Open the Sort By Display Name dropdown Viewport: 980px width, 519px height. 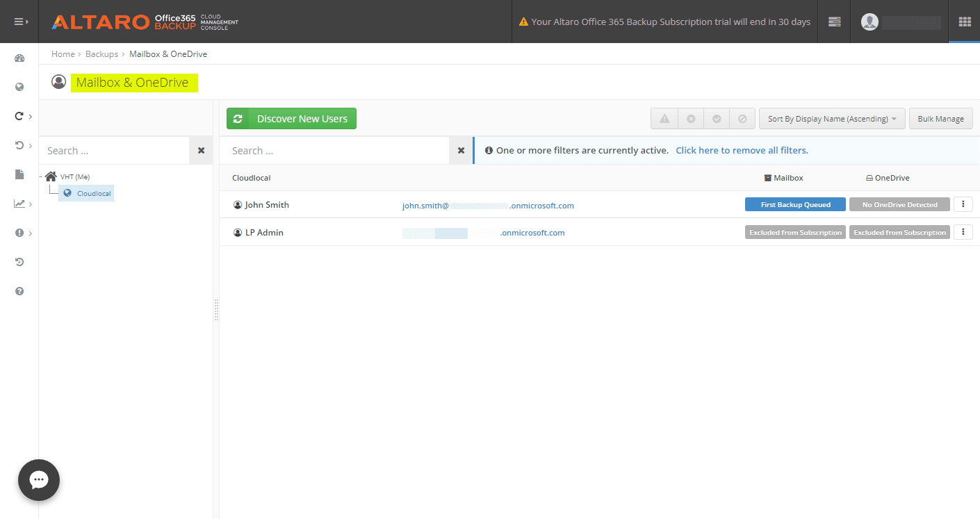(832, 119)
